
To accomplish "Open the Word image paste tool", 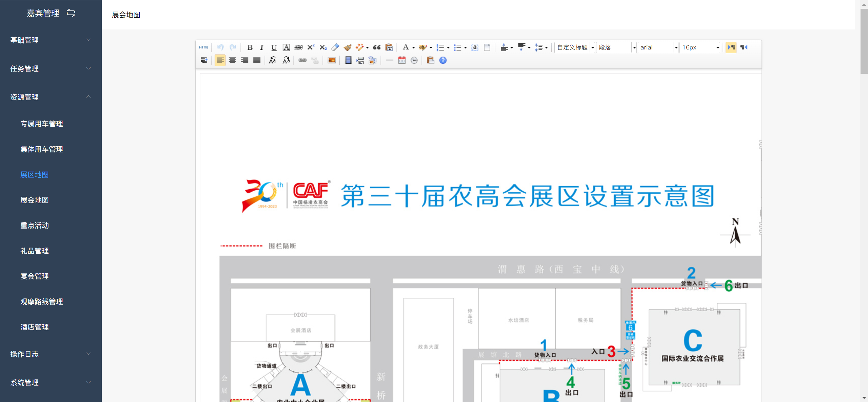I will [x=431, y=60].
